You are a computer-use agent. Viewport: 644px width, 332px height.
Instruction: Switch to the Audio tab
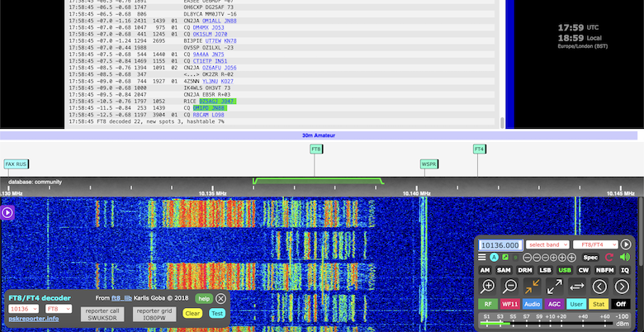[x=532, y=304]
